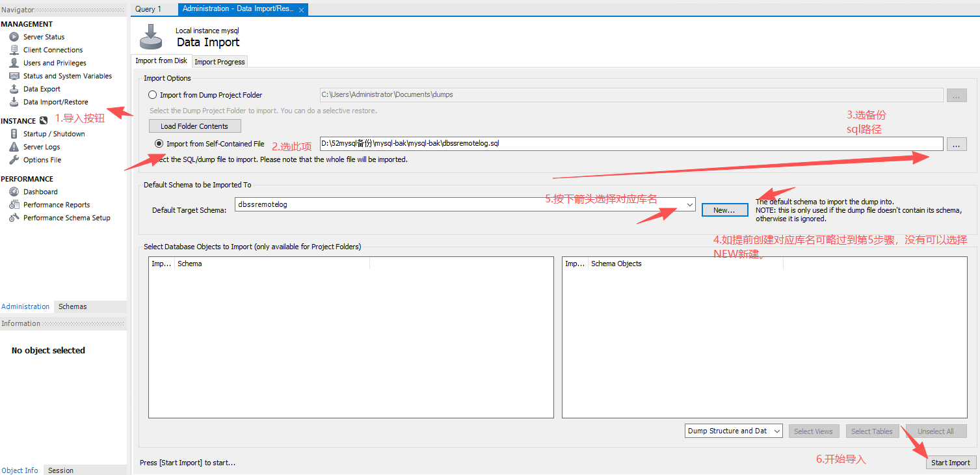Select the Import from Disk tab
This screenshot has height=475, width=980.
pos(161,61)
